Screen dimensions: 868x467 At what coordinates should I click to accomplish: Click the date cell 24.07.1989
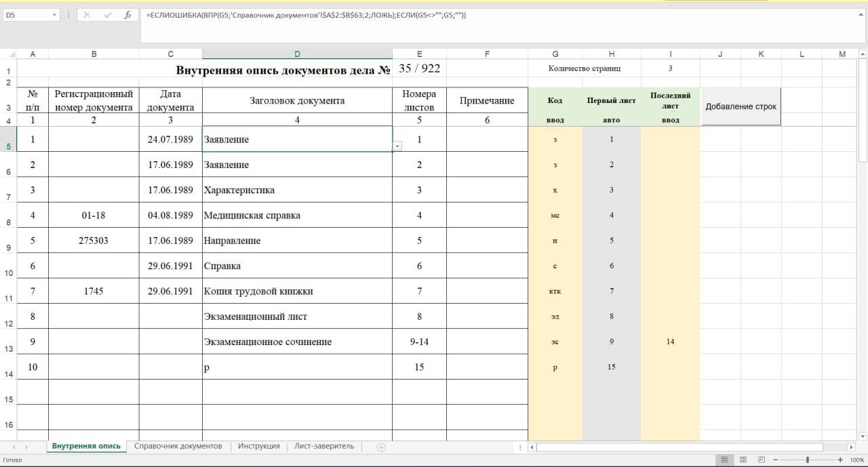[x=170, y=140]
